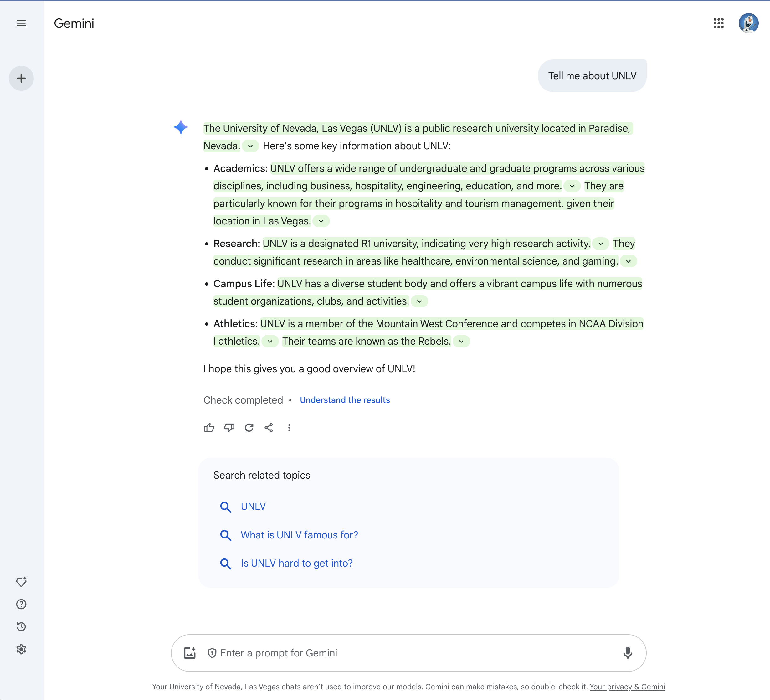This screenshot has height=700, width=770.
Task: Give thumbs up to the response
Action: [x=209, y=428]
